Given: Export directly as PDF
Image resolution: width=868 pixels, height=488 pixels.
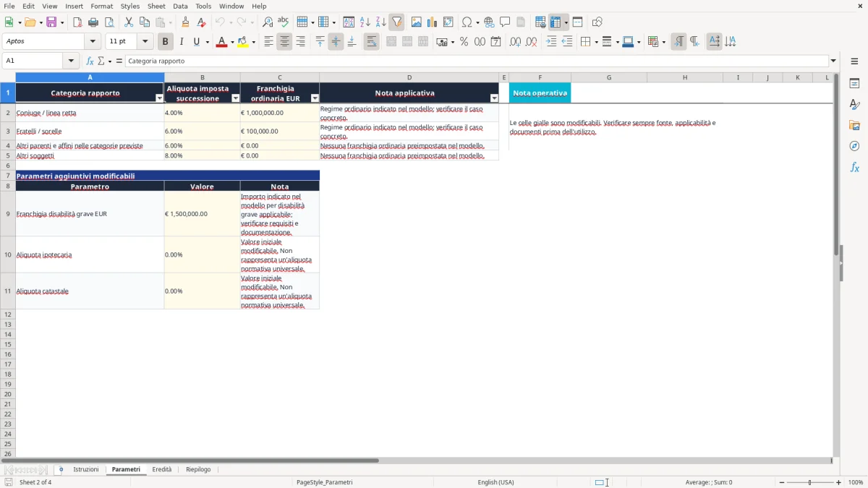Looking at the screenshot, I should [x=77, y=22].
